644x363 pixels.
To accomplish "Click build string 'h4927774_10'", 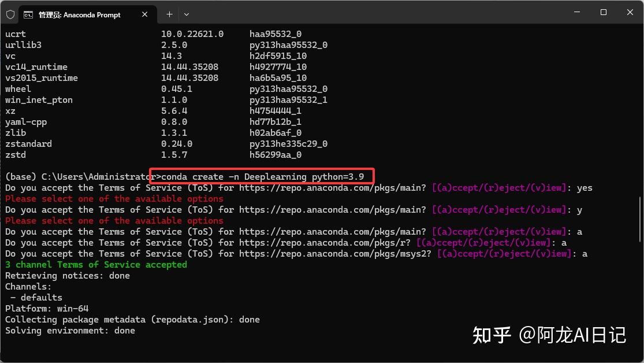I will click(x=278, y=67).
